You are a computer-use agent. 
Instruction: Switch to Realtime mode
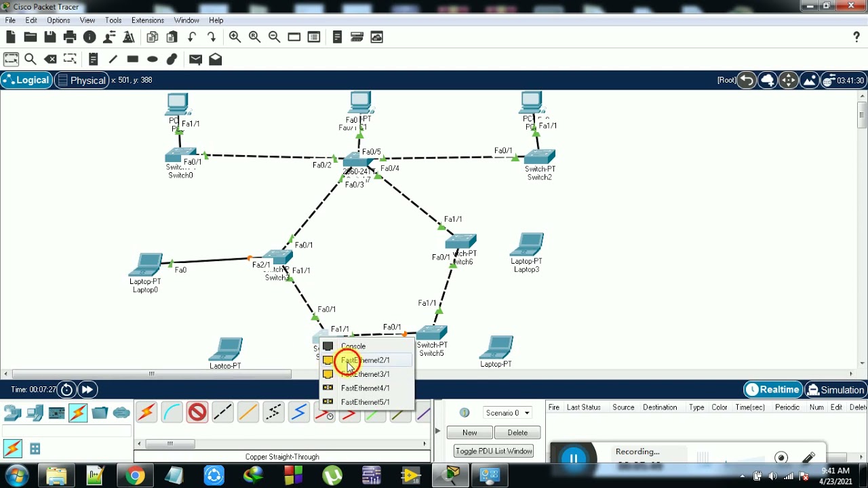[x=772, y=390]
